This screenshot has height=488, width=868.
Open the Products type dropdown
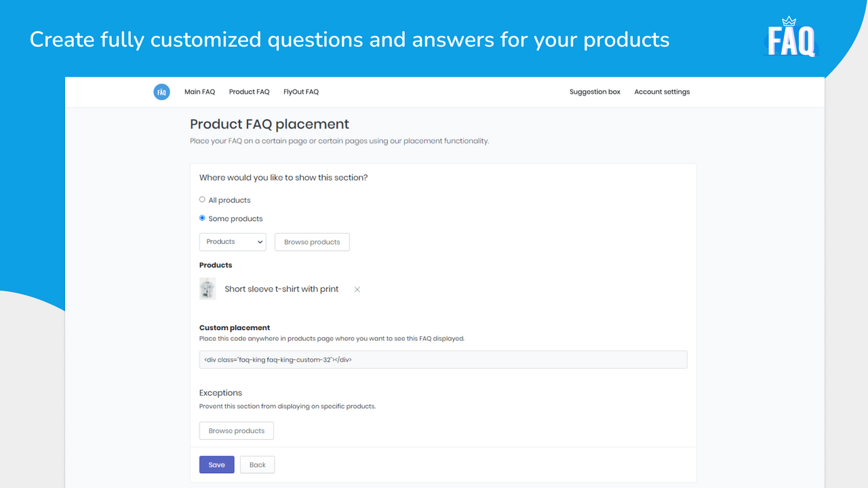coord(233,242)
